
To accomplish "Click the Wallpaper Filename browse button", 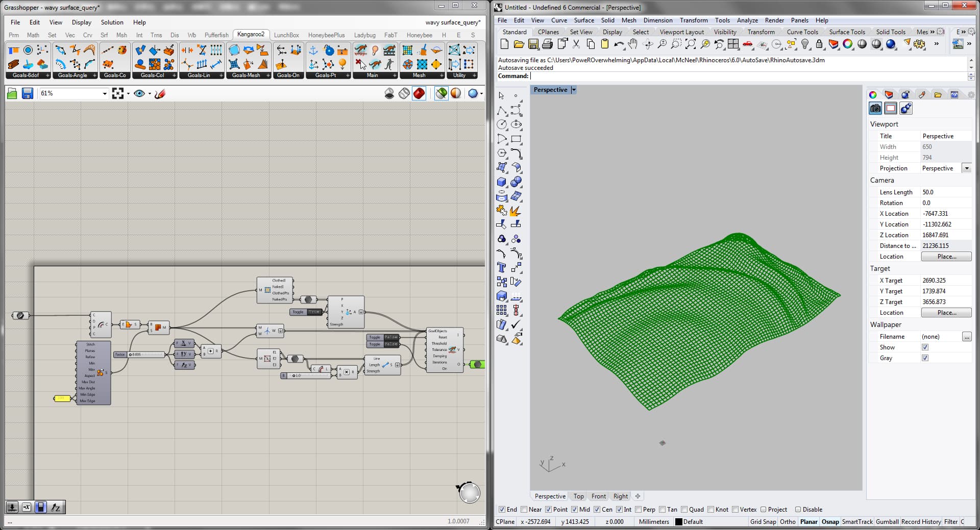I will (966, 337).
